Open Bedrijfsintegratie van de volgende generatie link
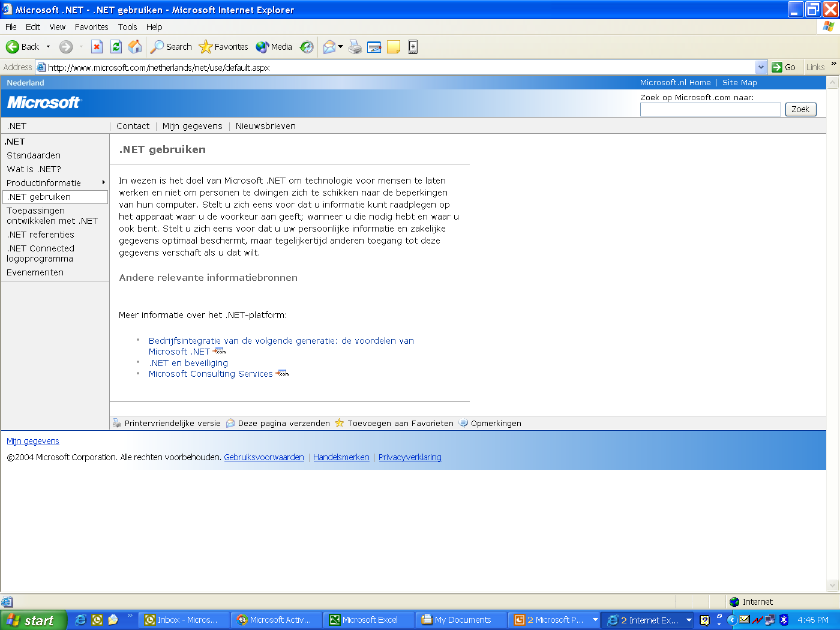Screen dimensions: 840x630 click(281, 346)
